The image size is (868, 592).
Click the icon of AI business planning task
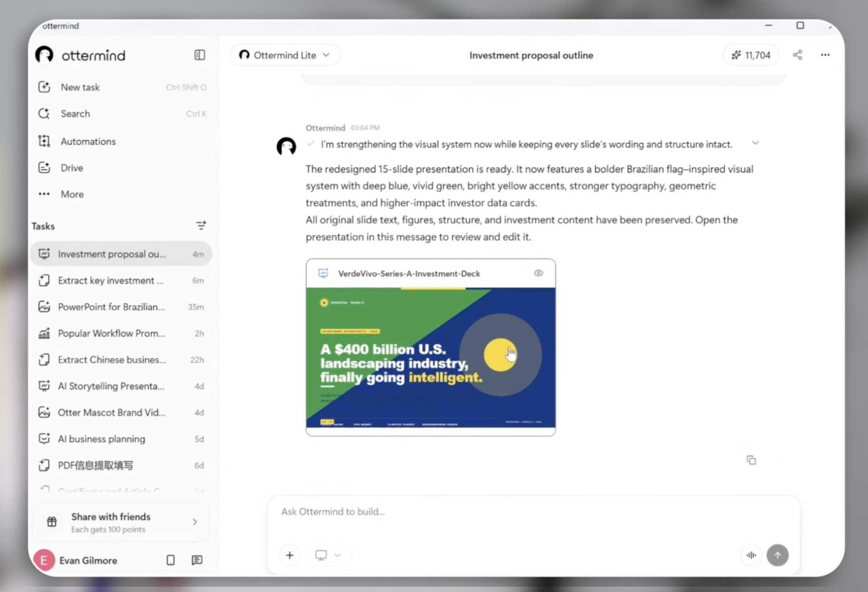click(x=44, y=439)
